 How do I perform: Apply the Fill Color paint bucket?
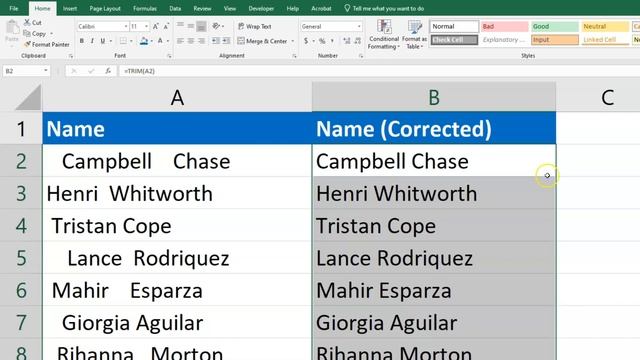[144, 41]
